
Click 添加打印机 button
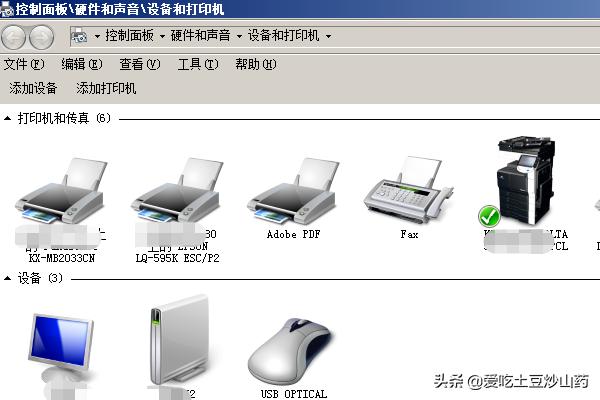point(106,88)
